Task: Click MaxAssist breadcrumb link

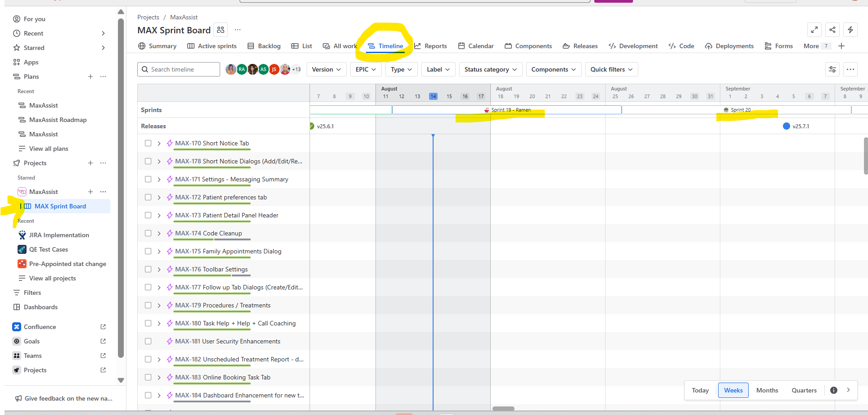Action: click(x=184, y=17)
